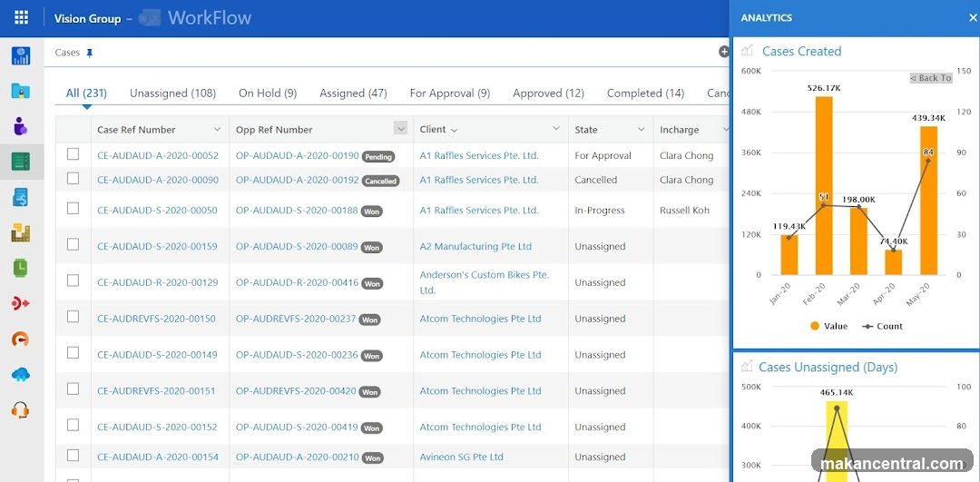The width and height of the screenshot is (980, 482).
Task: Open the blue invoice dollar icon
Action: click(x=21, y=198)
